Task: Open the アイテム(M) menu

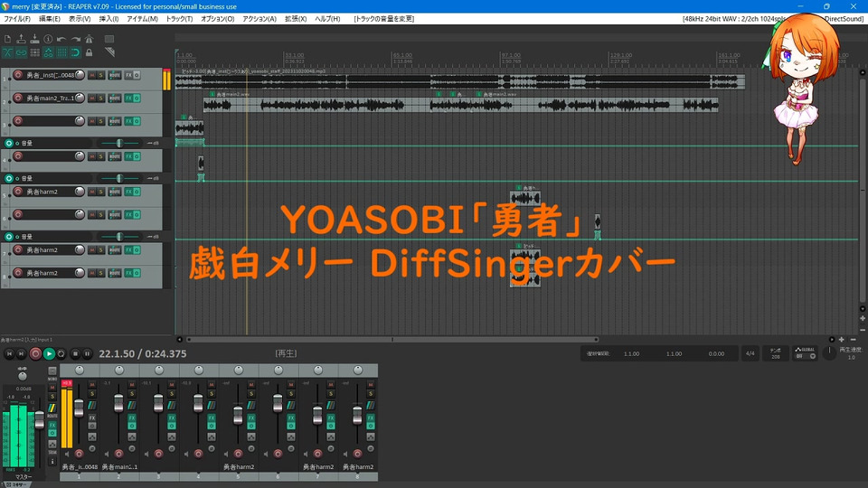Action: pos(142,18)
